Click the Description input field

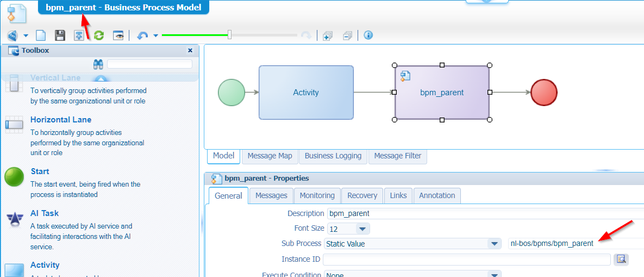coord(484,213)
